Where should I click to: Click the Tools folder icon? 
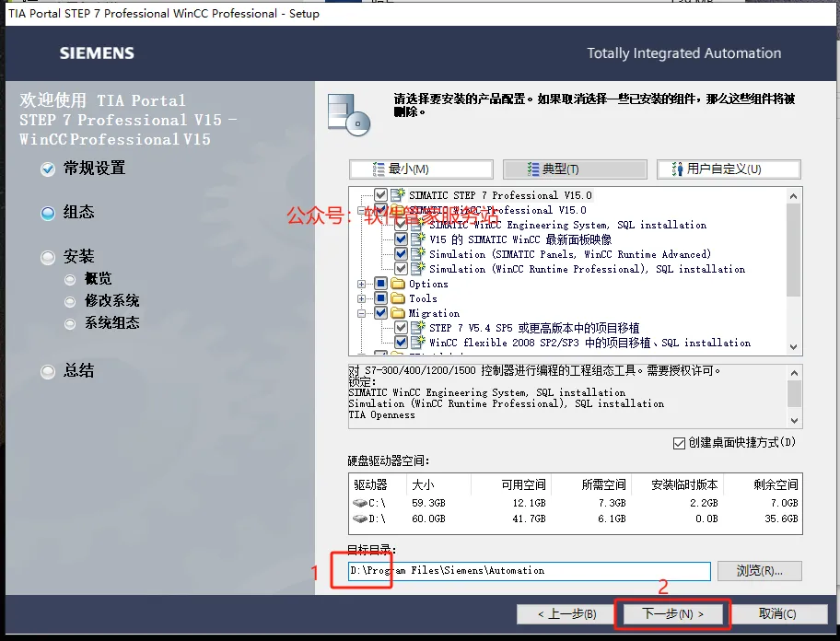pyautogui.click(x=398, y=297)
